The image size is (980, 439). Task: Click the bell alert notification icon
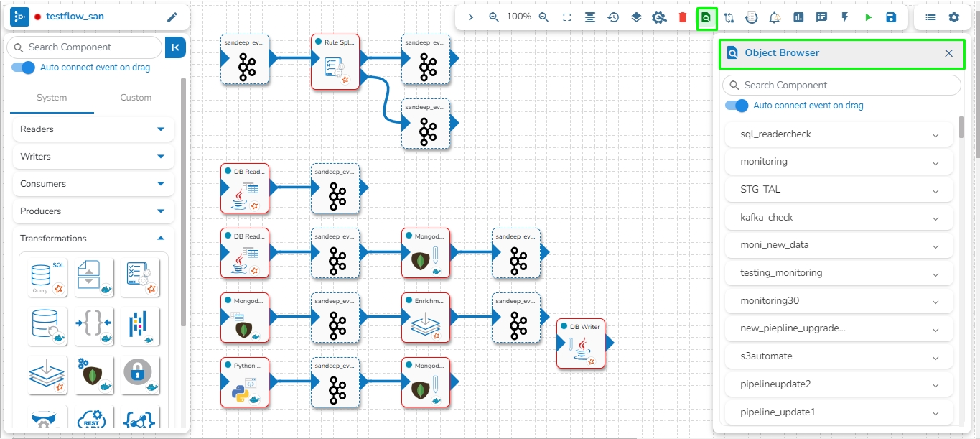(x=775, y=17)
